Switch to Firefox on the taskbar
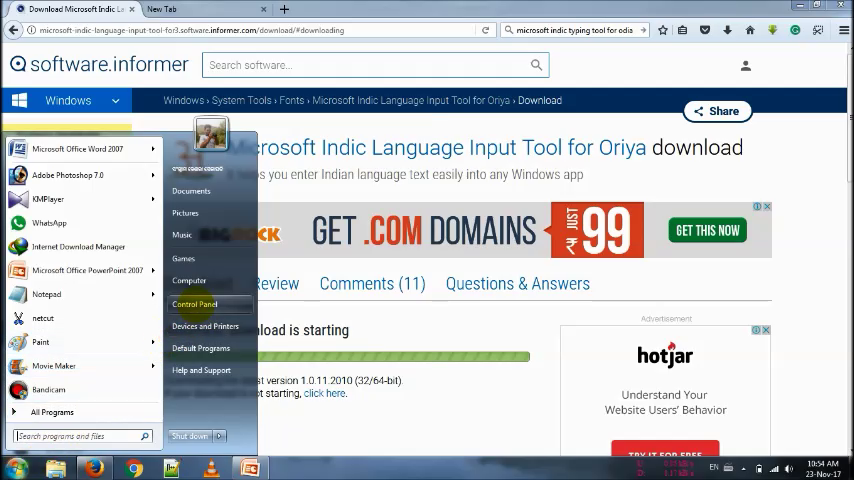Viewport: 854px width, 480px height. coord(95,468)
